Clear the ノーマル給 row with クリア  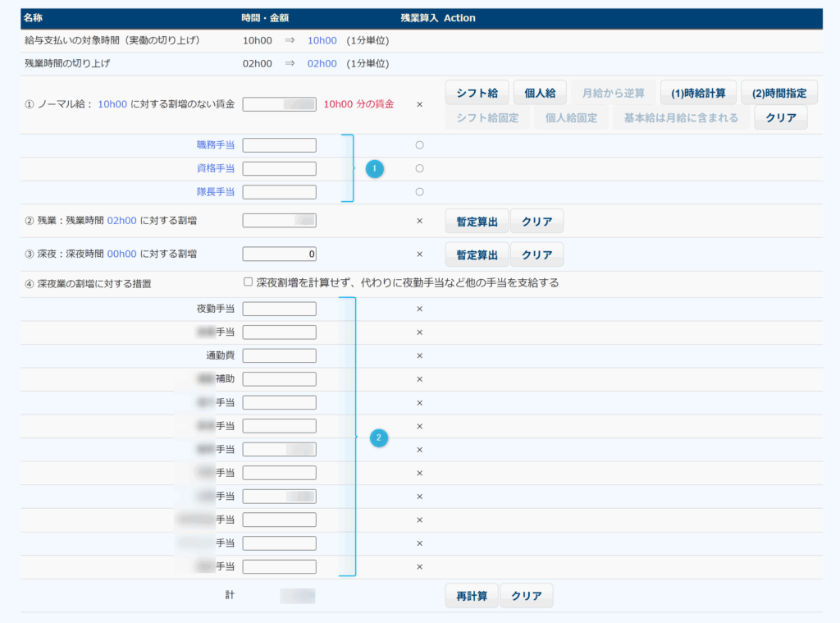point(780,117)
